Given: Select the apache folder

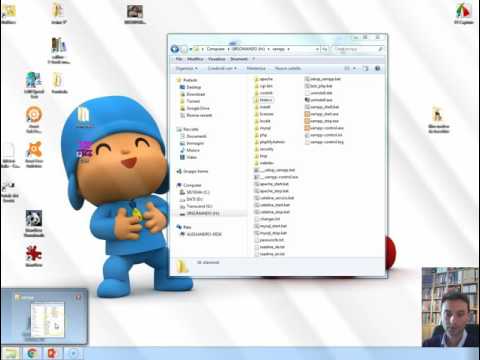Looking at the screenshot, I should point(263,79).
